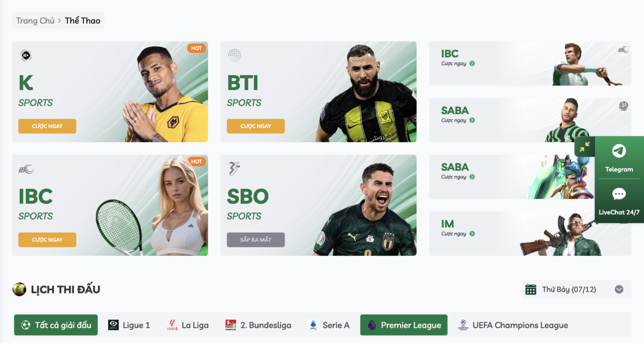644x343 pixels.
Task: Select the La Liga tab
Action: coord(188,325)
